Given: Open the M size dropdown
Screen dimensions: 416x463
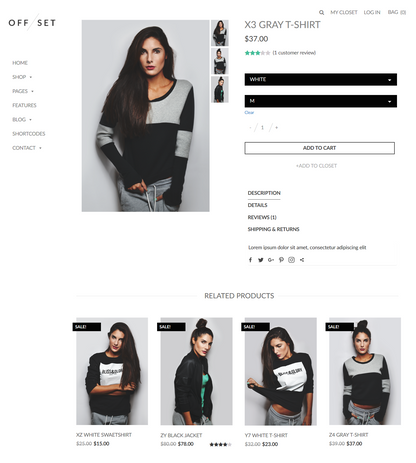Looking at the screenshot, I should click(x=321, y=101).
